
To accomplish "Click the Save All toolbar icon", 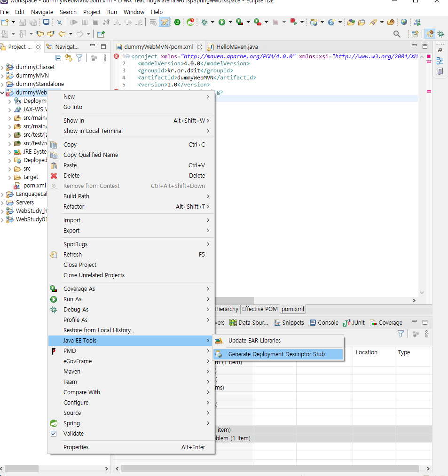I will coord(33,22).
